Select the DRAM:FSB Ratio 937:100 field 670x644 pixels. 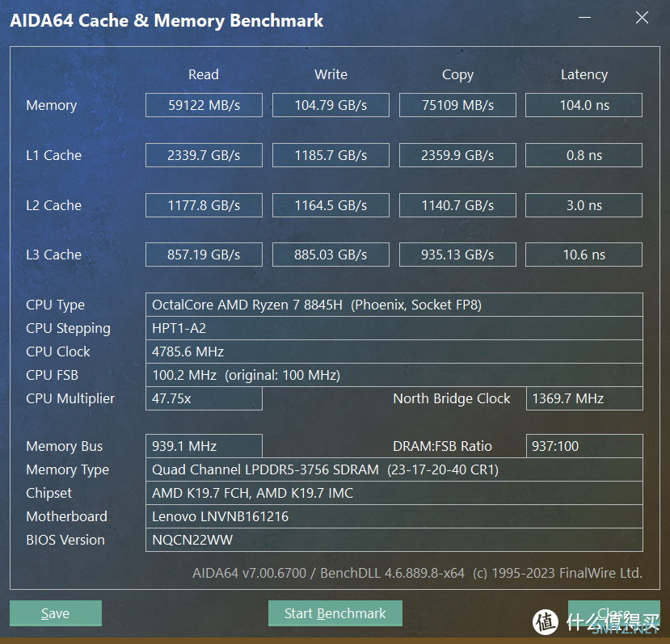[x=584, y=446]
